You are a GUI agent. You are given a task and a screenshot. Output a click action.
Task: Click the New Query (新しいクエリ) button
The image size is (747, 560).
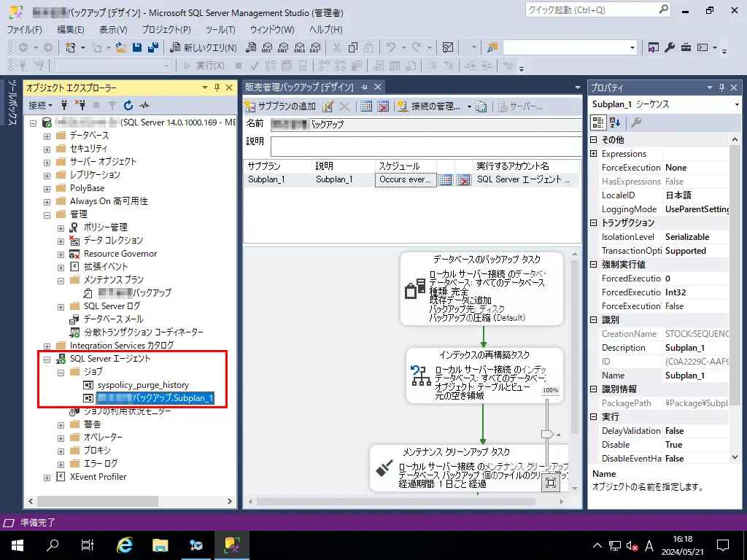(x=204, y=47)
